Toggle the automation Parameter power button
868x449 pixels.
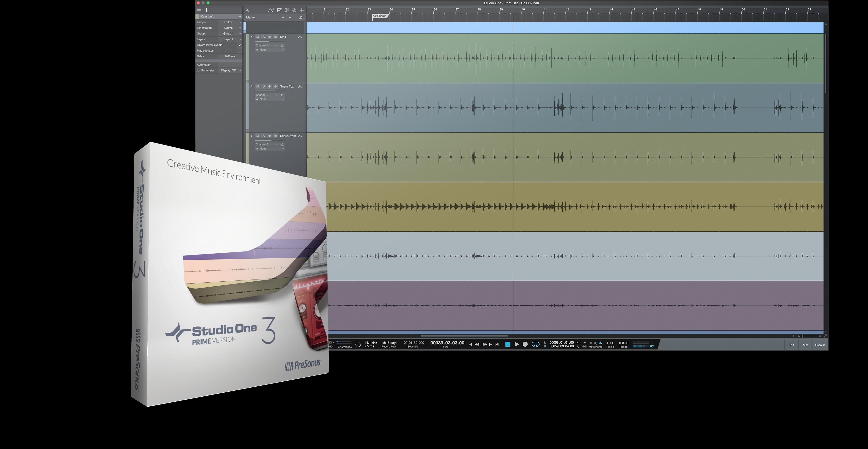tap(198, 70)
